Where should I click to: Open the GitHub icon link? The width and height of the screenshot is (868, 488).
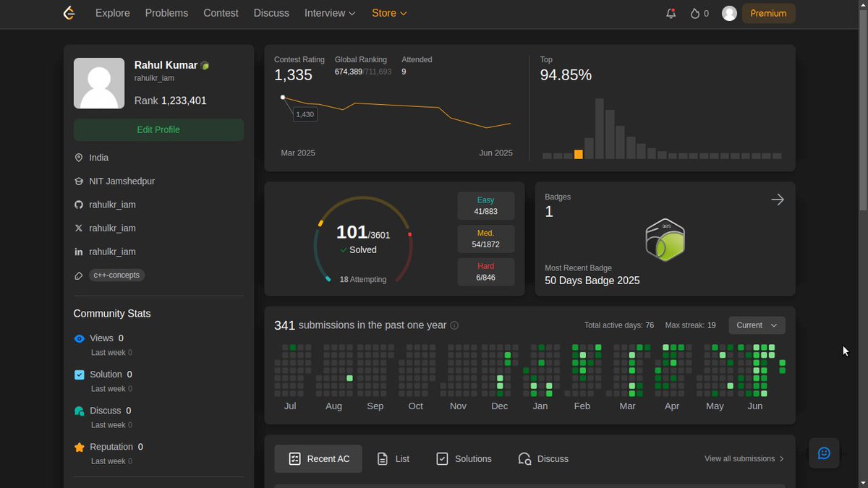(x=79, y=205)
